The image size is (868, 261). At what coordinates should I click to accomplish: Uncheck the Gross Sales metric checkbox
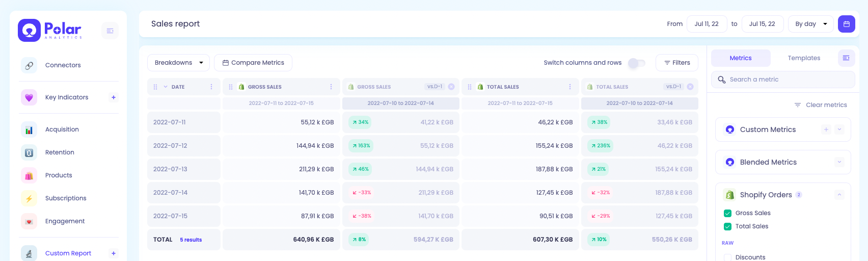(x=728, y=213)
